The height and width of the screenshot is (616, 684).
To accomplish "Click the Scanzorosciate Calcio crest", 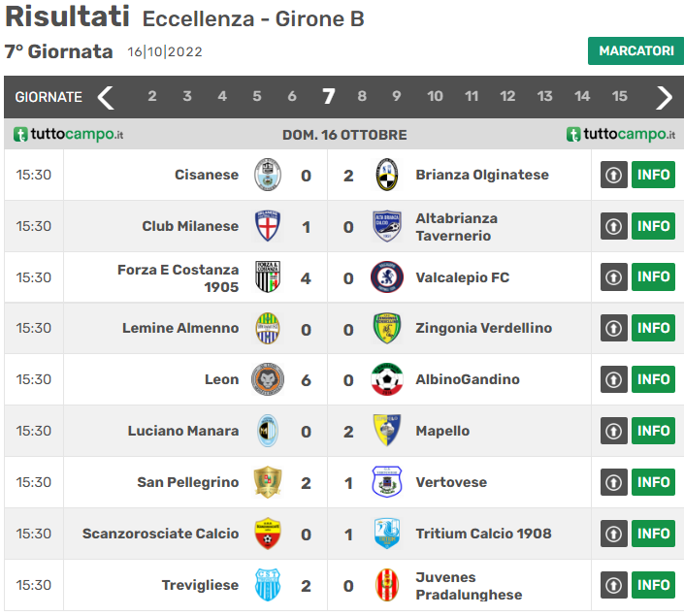I will (x=268, y=534).
